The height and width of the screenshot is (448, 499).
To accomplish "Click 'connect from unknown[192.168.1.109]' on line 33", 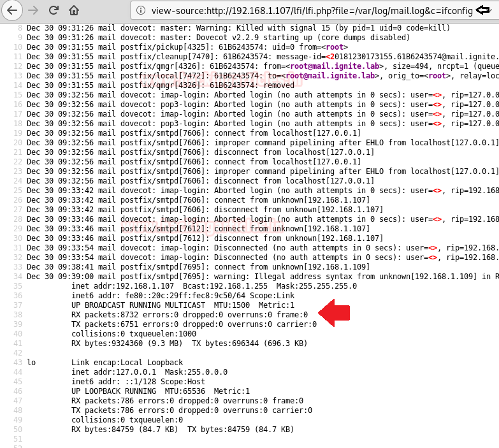I will pyautogui.click(x=292, y=266).
